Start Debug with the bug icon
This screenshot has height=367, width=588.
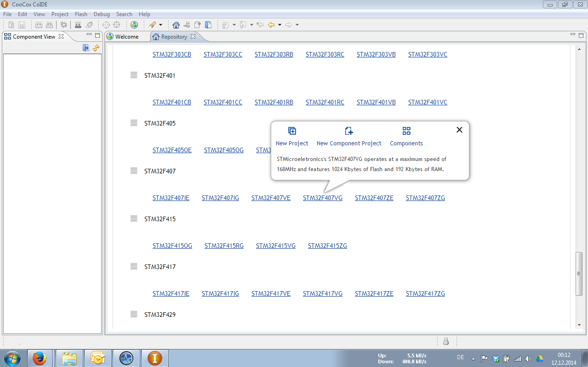click(63, 25)
